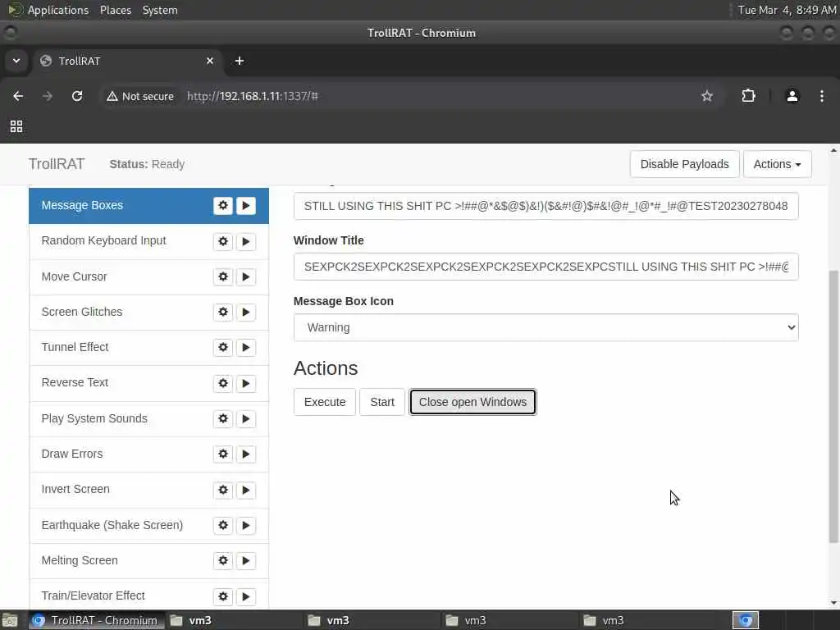
Task: Switch to the TrollRAT browser tab
Action: pos(127,61)
